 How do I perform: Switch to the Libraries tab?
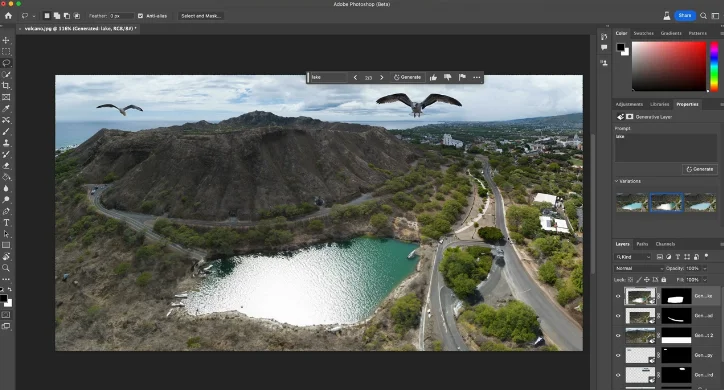click(x=659, y=104)
